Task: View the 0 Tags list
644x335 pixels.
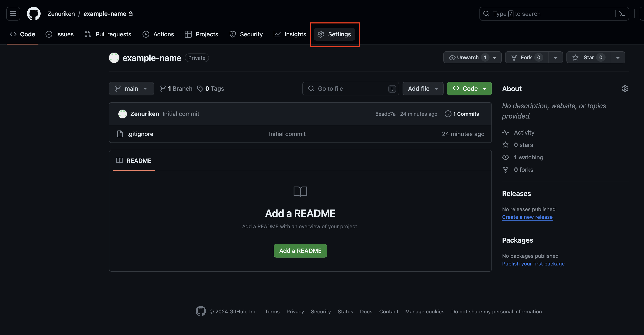Action: coord(210,89)
